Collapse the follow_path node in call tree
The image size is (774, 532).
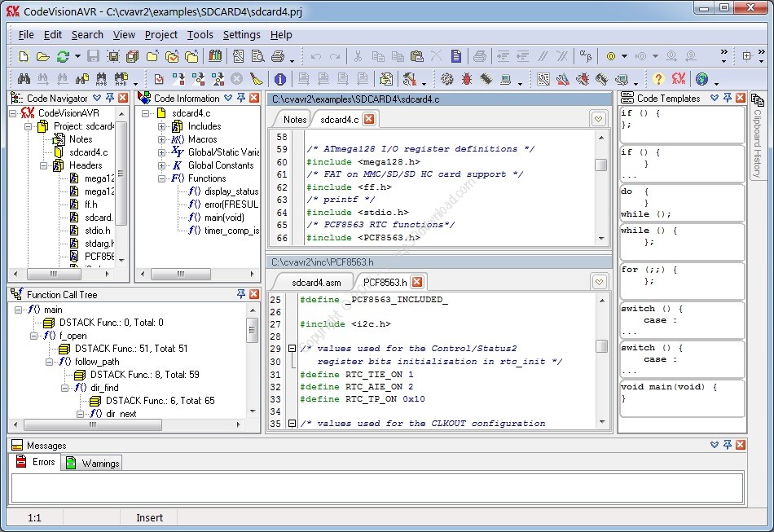point(49,363)
